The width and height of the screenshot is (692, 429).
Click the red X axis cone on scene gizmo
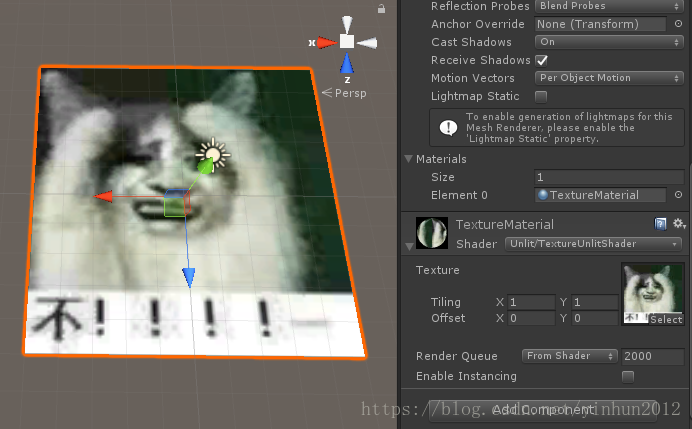[x=326, y=42]
